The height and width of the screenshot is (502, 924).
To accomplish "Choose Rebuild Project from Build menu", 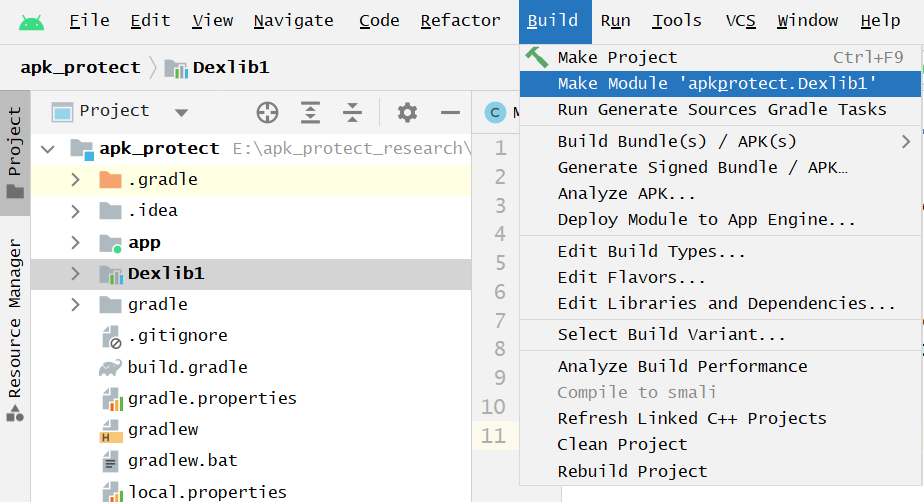I will [632, 470].
